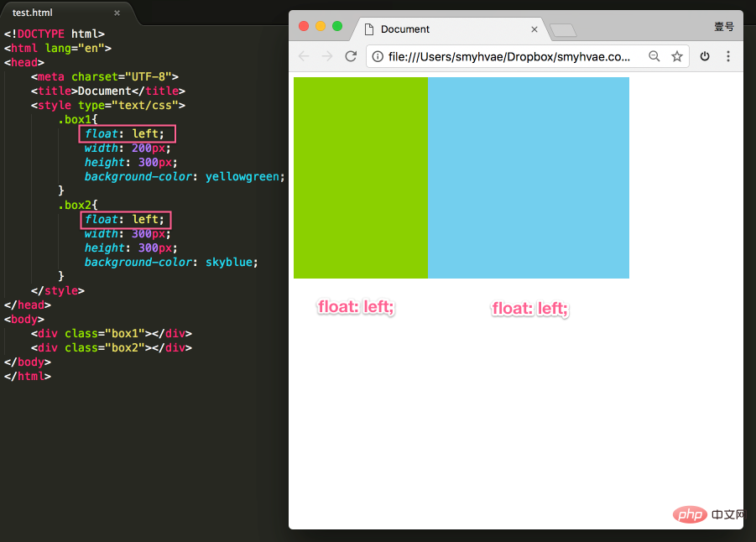Click the 壹号 profile button
This screenshot has width=756, height=542.
(x=723, y=27)
